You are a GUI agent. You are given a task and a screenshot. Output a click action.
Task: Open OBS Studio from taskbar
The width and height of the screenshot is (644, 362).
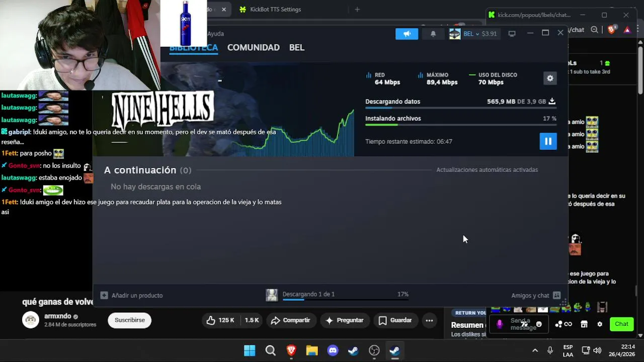tap(374, 350)
